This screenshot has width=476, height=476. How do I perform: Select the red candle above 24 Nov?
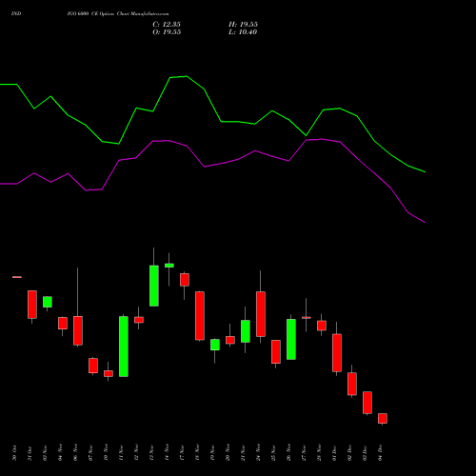pyautogui.click(x=261, y=314)
